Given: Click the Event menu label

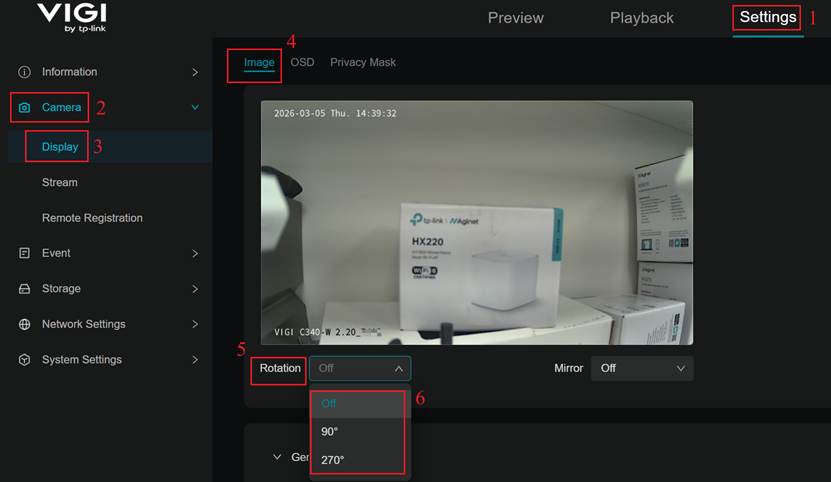Looking at the screenshot, I should pos(56,253).
